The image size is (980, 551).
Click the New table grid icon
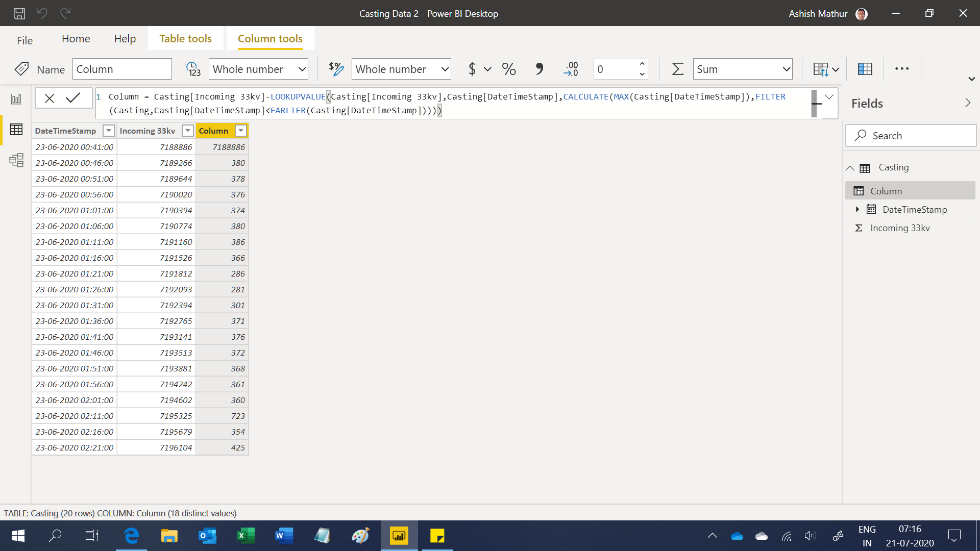coord(865,69)
